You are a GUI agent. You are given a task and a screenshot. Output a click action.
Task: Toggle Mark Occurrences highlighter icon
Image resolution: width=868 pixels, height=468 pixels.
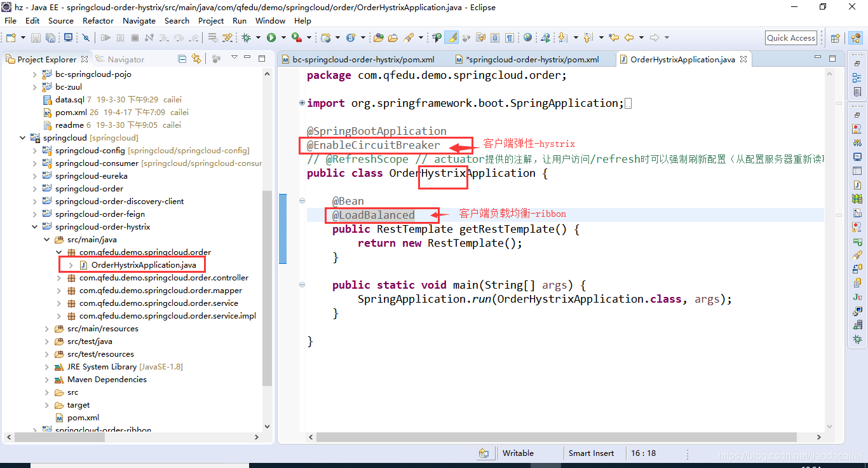pos(451,38)
